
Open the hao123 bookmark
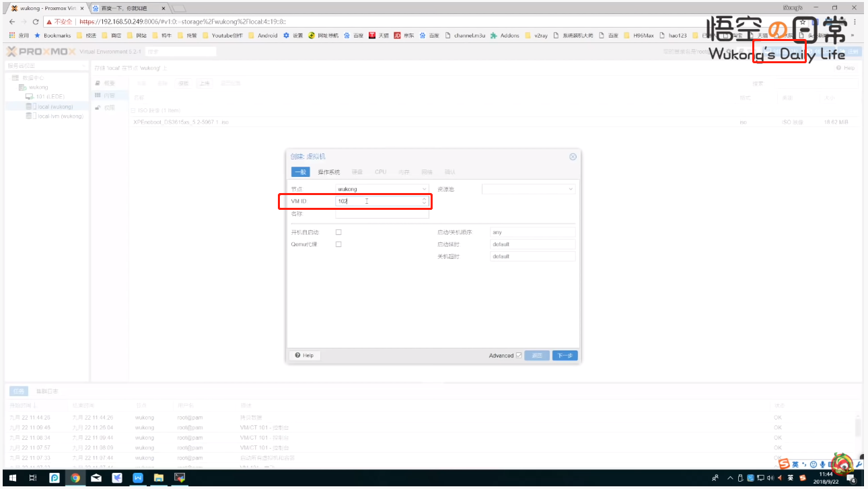pyautogui.click(x=673, y=35)
